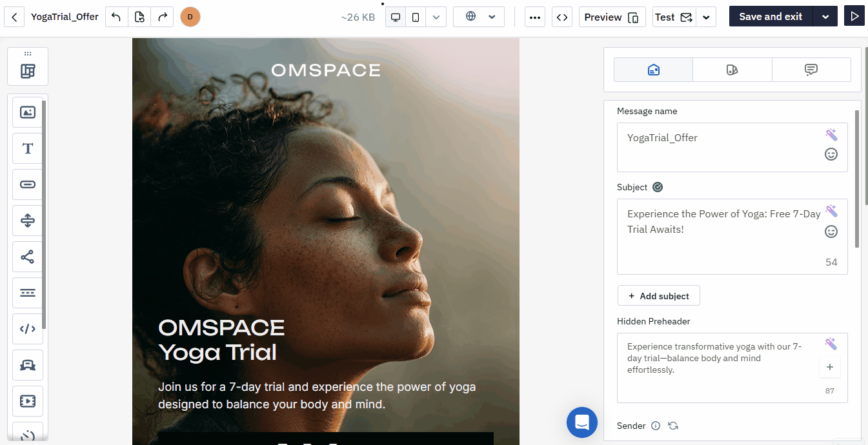The height and width of the screenshot is (445, 868).
Task: Open the three-dot more options menu
Action: click(x=534, y=17)
